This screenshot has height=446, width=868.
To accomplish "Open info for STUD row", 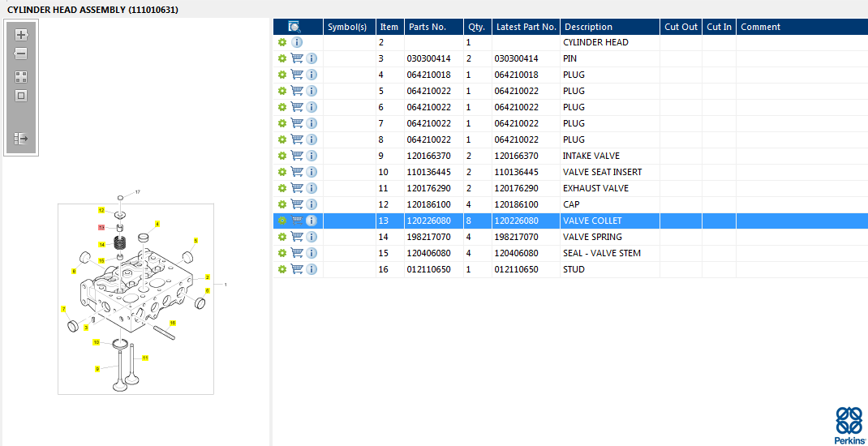I will [312, 269].
